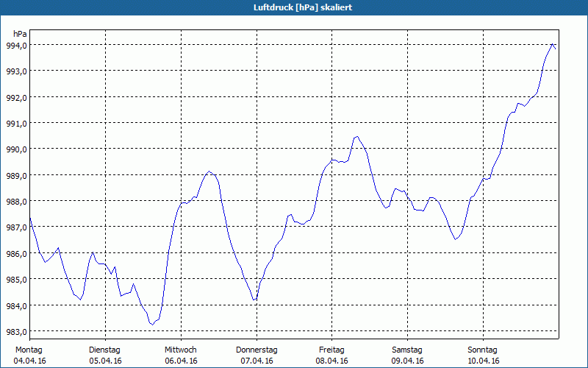Click the 990,0 axis value

click(x=16, y=149)
